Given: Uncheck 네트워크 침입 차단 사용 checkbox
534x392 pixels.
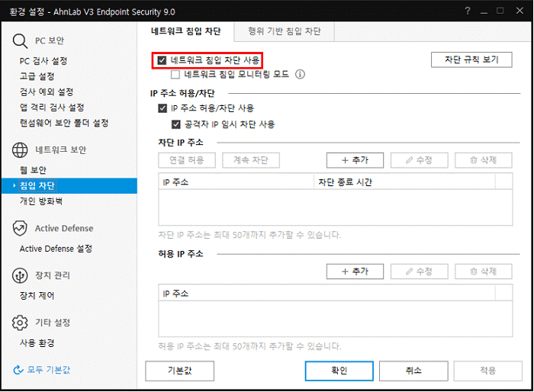Looking at the screenshot, I should click(162, 60).
